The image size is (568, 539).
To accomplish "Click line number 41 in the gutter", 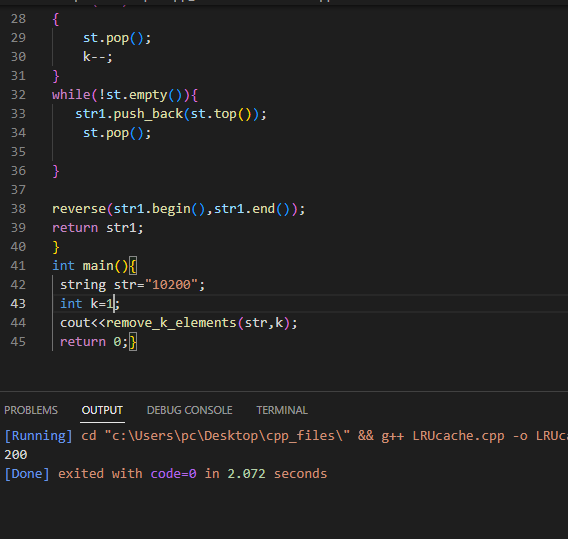I will 18,266.
